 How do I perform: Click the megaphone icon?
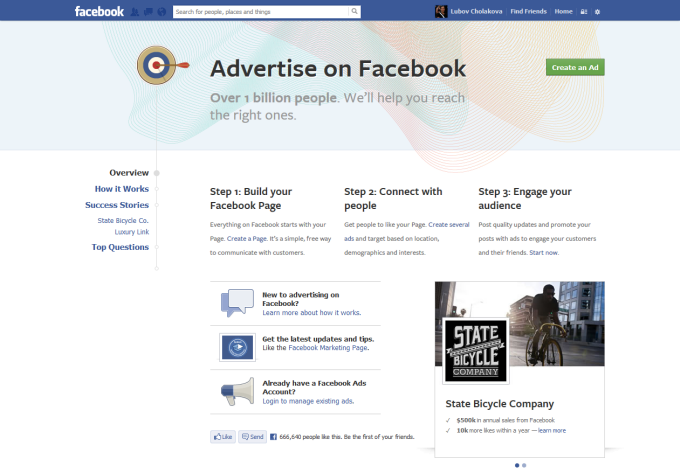[238, 391]
